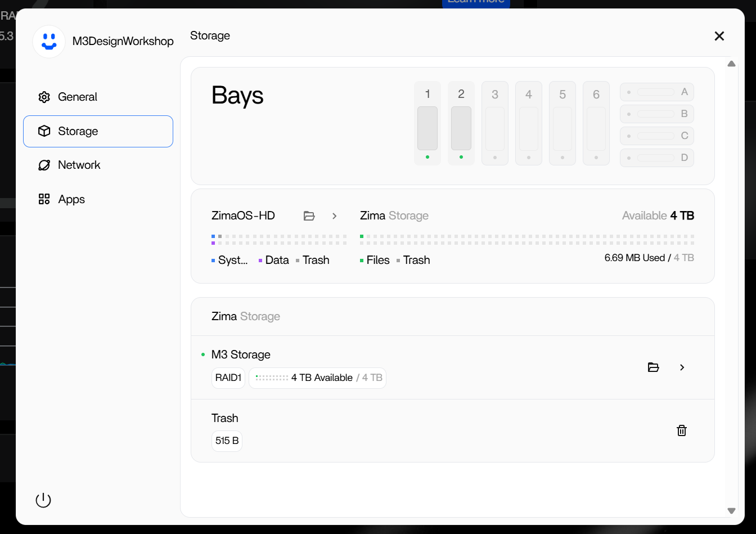Click the power icon in the sidebar

43,500
